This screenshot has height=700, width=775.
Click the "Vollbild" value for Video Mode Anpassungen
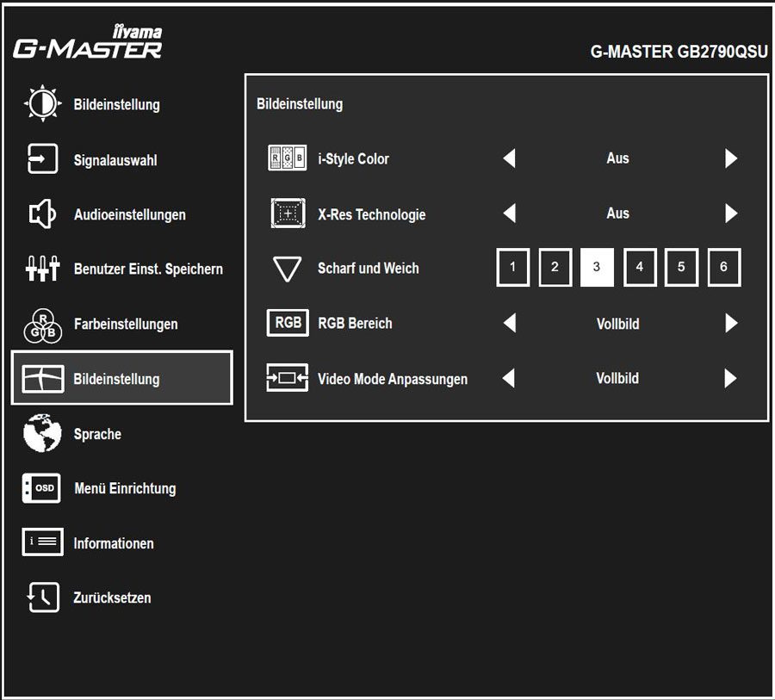tap(617, 378)
